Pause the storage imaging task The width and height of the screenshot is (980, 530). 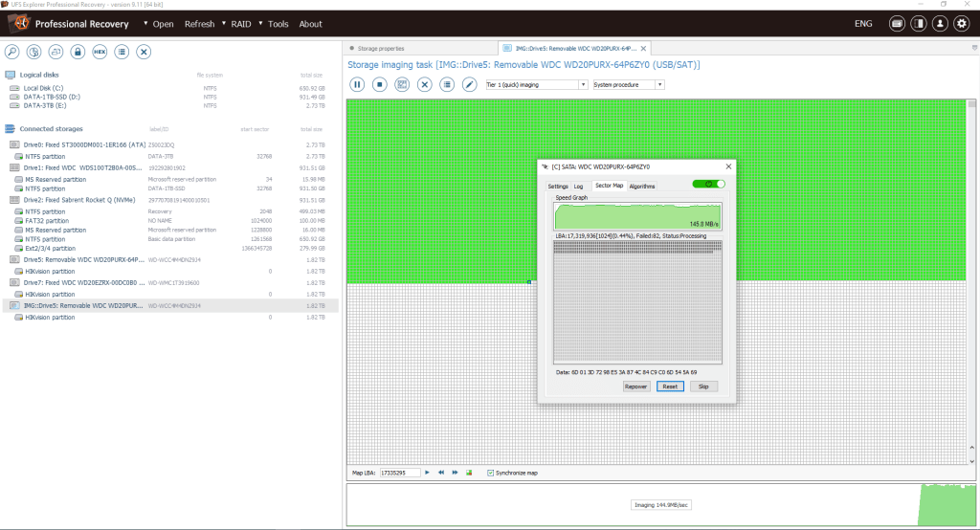pyautogui.click(x=356, y=84)
